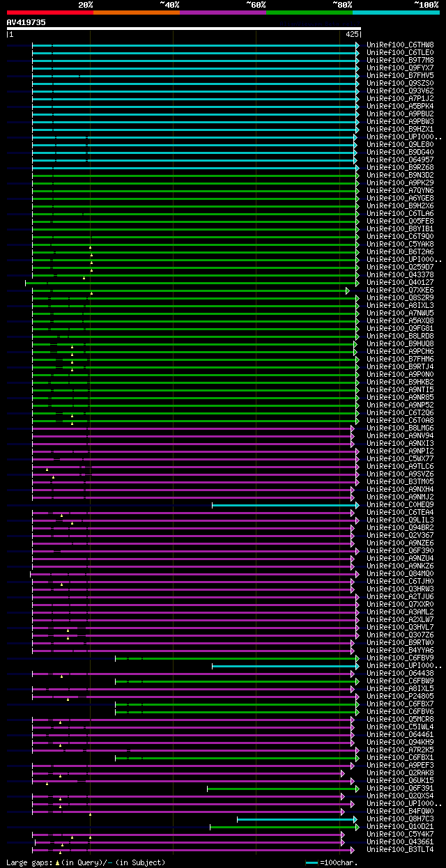Click label UniRef100_Q40127
446x868 pixels.
tap(400, 282)
